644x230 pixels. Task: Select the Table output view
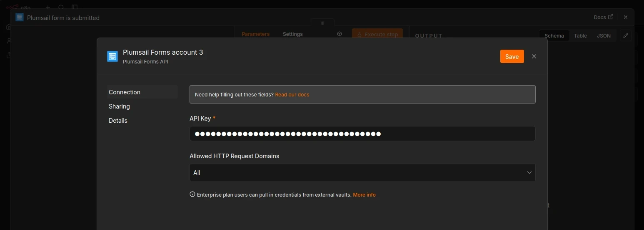[580, 35]
